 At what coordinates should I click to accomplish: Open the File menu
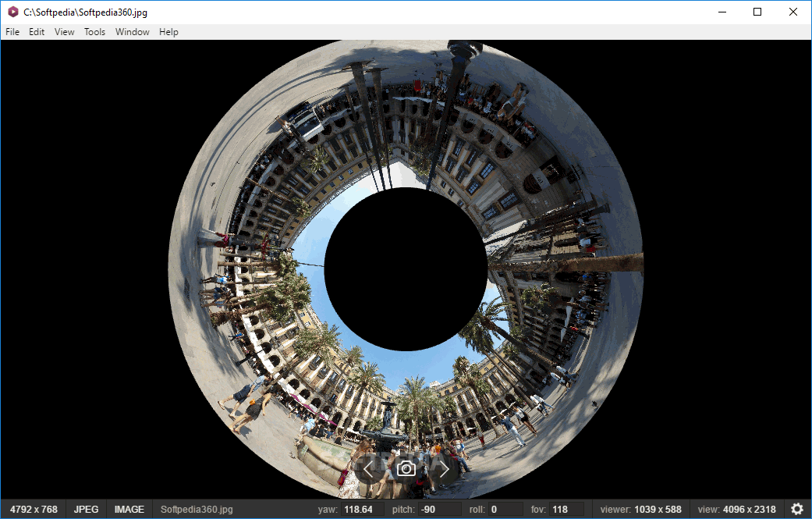tap(12, 32)
